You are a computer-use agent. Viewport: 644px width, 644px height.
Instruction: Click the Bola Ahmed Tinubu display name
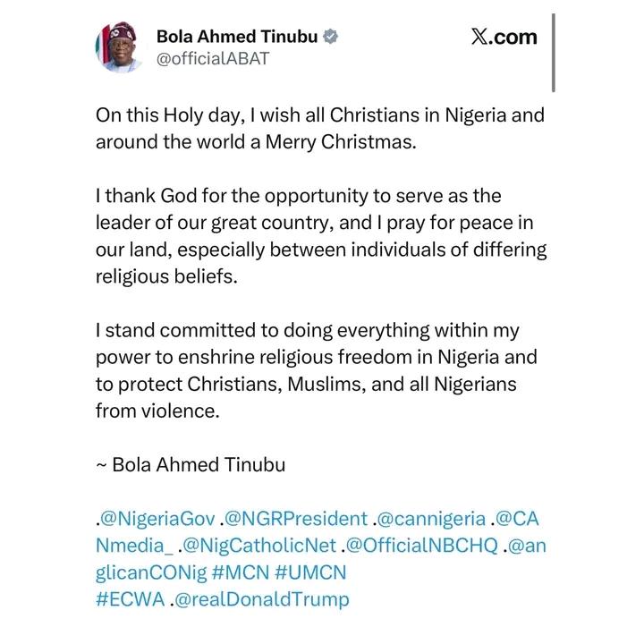pos(237,37)
